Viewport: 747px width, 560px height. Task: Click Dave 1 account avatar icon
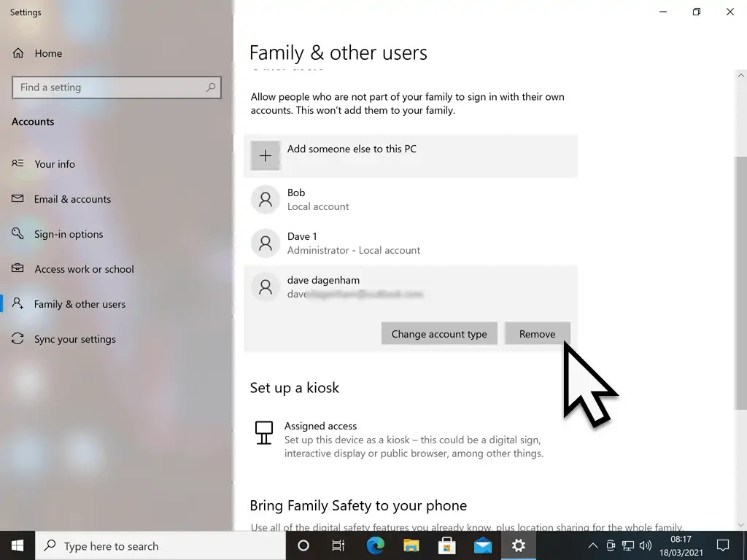[x=266, y=243]
